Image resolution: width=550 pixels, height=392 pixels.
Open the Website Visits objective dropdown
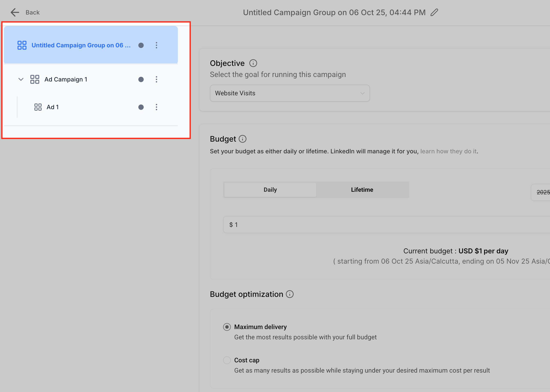[x=290, y=93]
